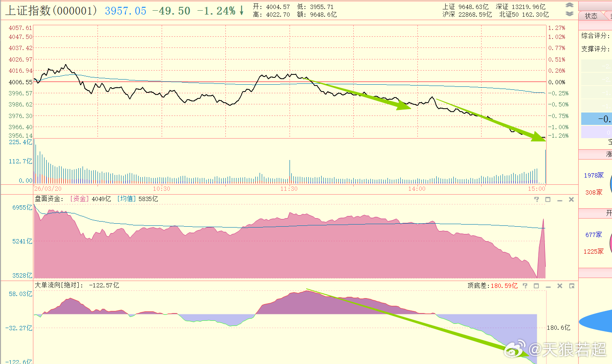Click the 上证 9648.63亿 turnover
The width and height of the screenshot is (612, 364).
[x=465, y=7]
